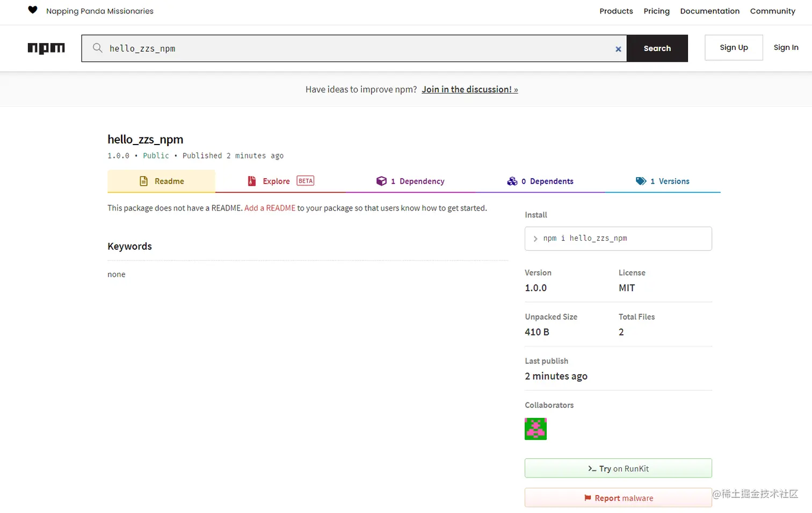Clear the search field with X
The height and width of the screenshot is (513, 812).
point(618,49)
